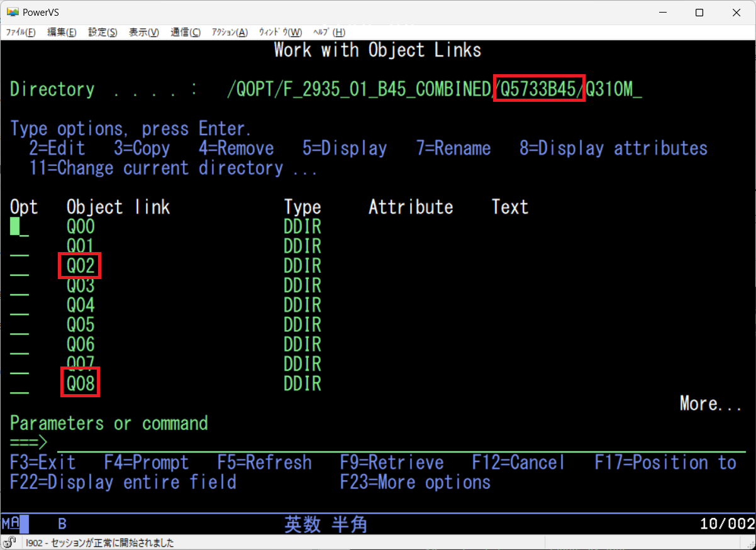
Task: Click the More... indicator
Action: click(x=711, y=404)
